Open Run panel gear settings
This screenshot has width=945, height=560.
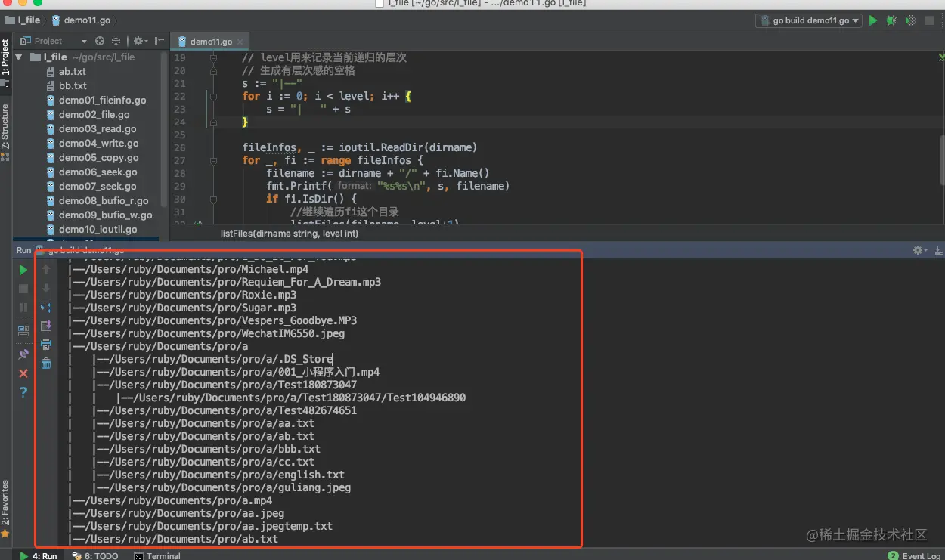(919, 250)
